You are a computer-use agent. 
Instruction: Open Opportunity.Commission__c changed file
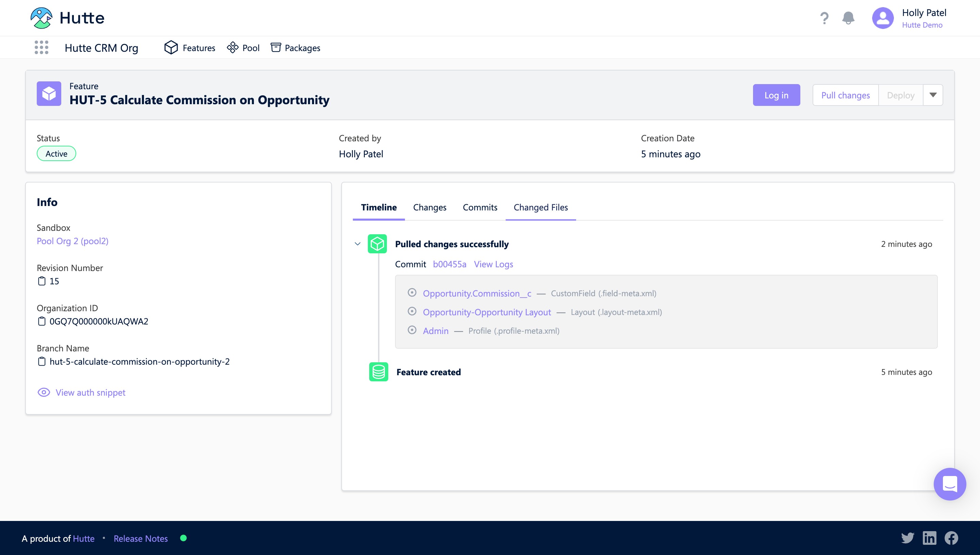click(x=477, y=294)
